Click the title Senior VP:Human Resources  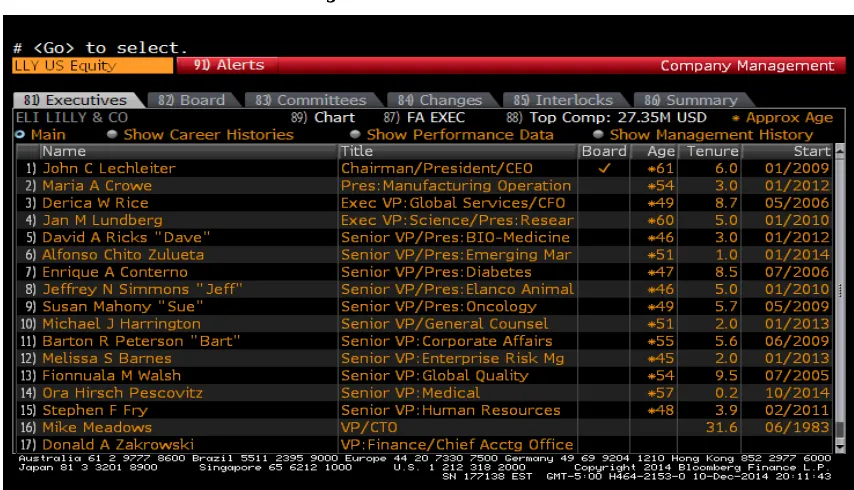point(450,410)
